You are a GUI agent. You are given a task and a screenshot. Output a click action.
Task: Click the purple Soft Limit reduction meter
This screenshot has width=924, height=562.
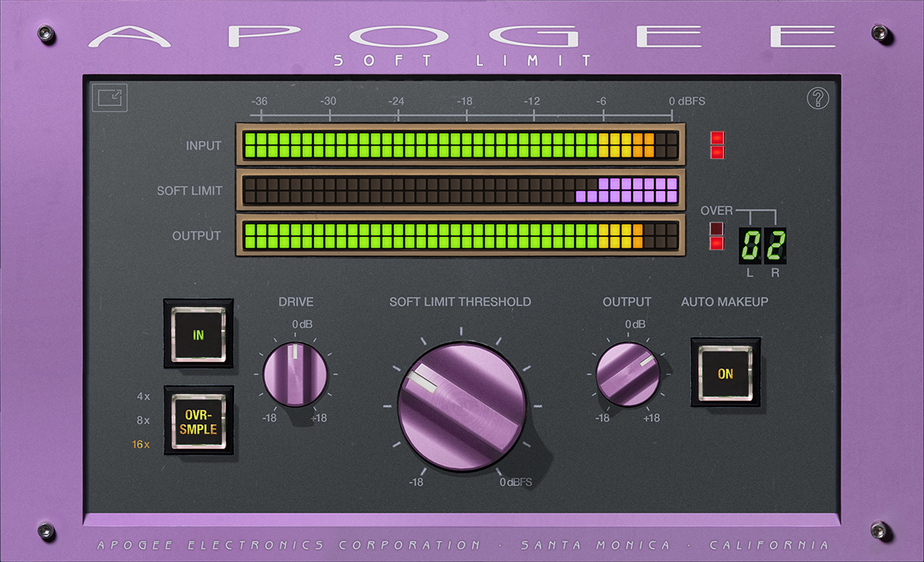coord(460,190)
